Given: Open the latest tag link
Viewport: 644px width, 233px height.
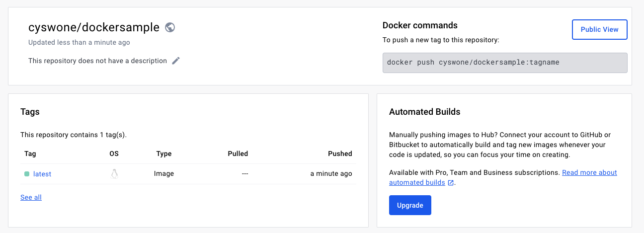Looking at the screenshot, I should [x=42, y=174].
